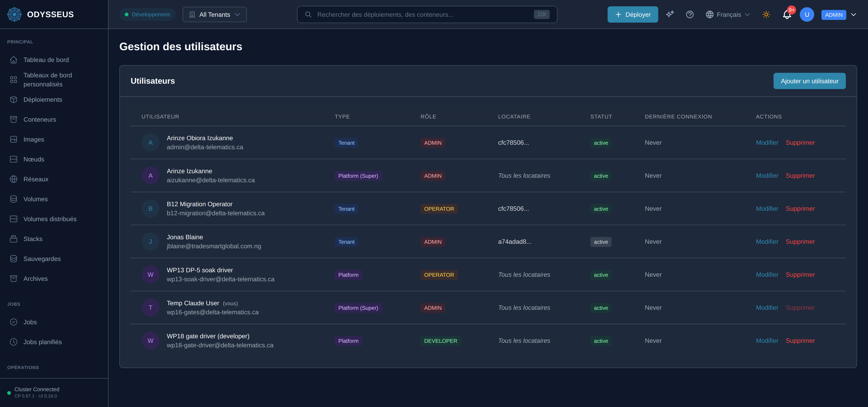Click the active status badge for Jonas Blaine
868x407 pixels.
(x=601, y=242)
